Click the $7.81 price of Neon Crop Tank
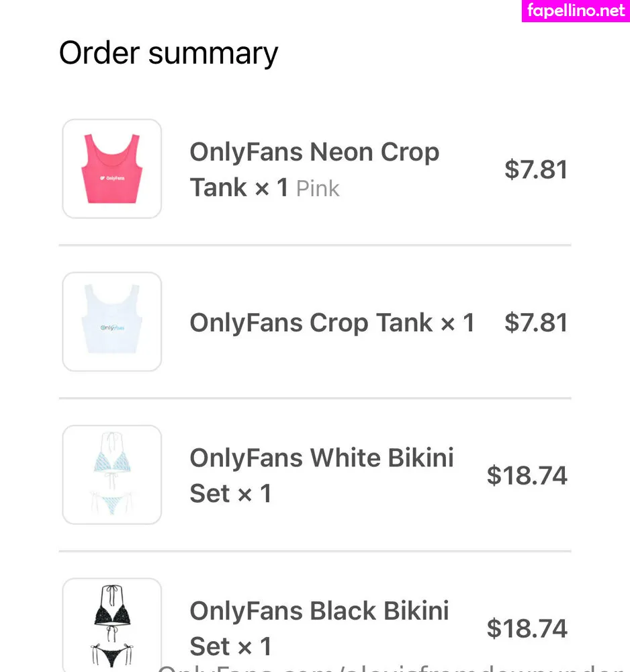 coord(536,169)
